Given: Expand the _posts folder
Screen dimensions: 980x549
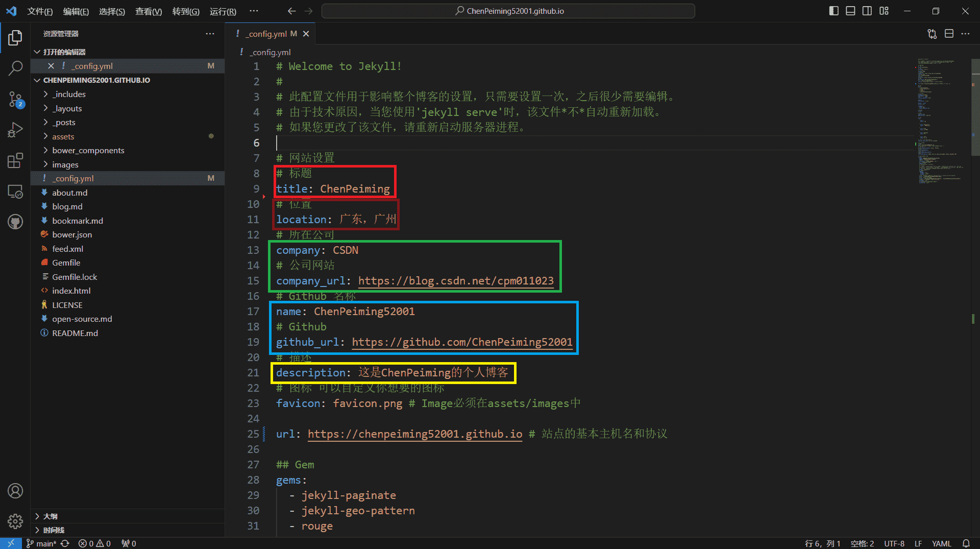Looking at the screenshot, I should [x=128, y=122].
